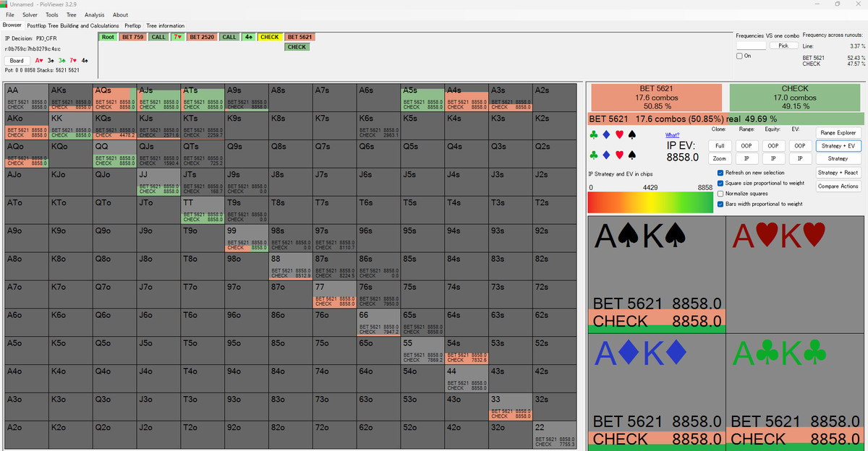Open the Tools menu

52,14
